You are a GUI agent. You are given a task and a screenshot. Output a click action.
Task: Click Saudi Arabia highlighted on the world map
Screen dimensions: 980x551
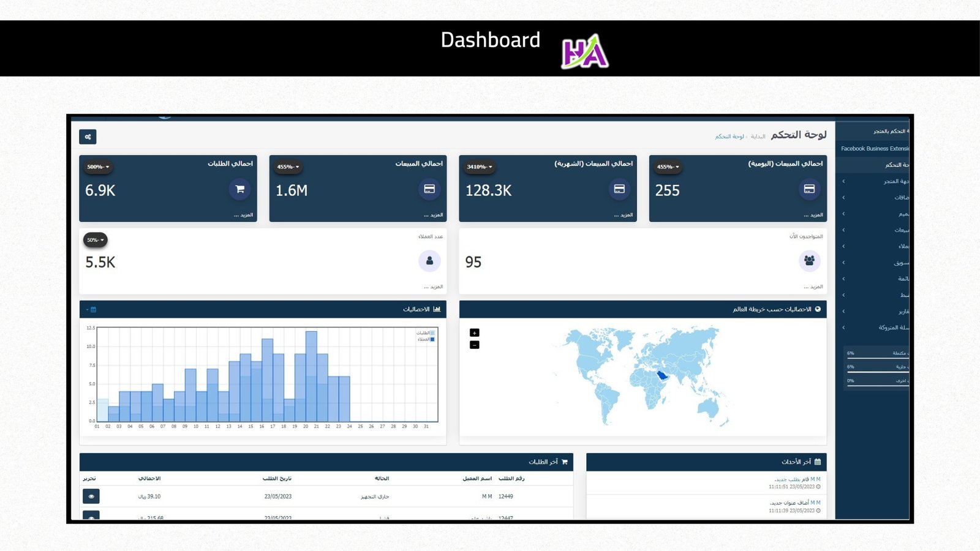(x=662, y=375)
